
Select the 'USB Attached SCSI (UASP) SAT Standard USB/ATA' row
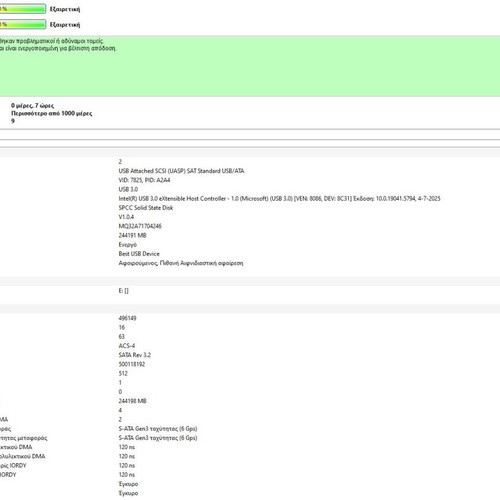pos(181,171)
